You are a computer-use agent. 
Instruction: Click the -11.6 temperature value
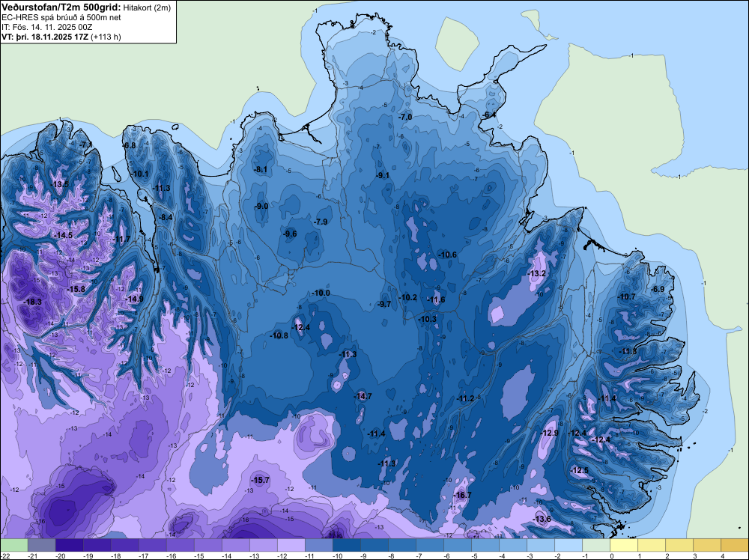[x=436, y=299]
